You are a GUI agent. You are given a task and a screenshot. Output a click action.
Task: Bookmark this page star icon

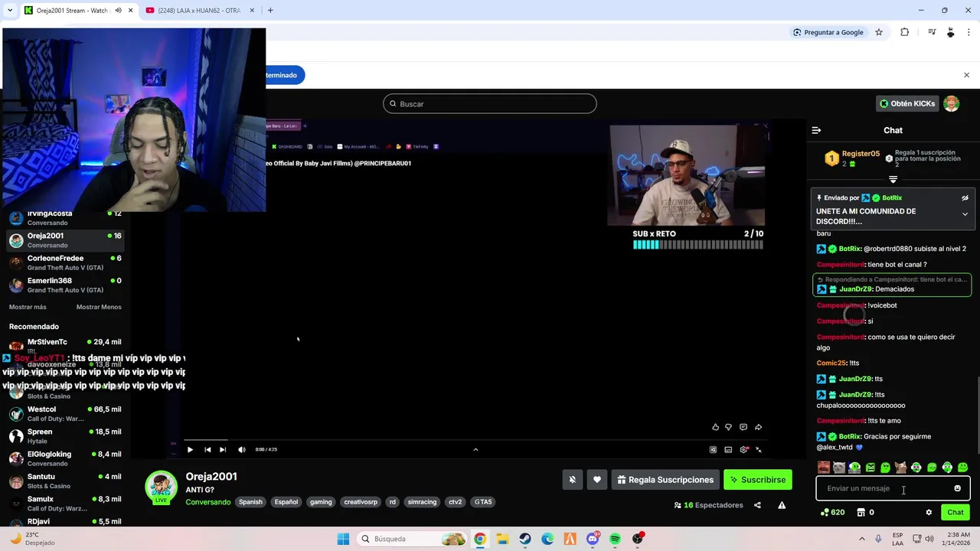(879, 32)
